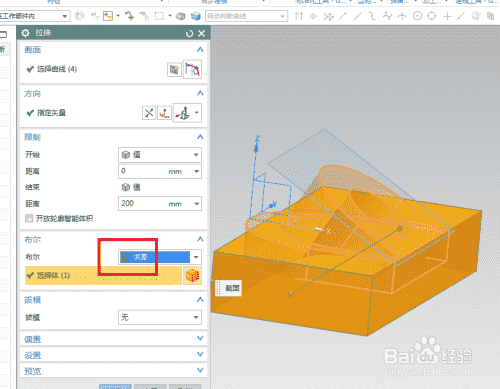Click the dashed rectangle selection icon in toolbar

[159, 16]
